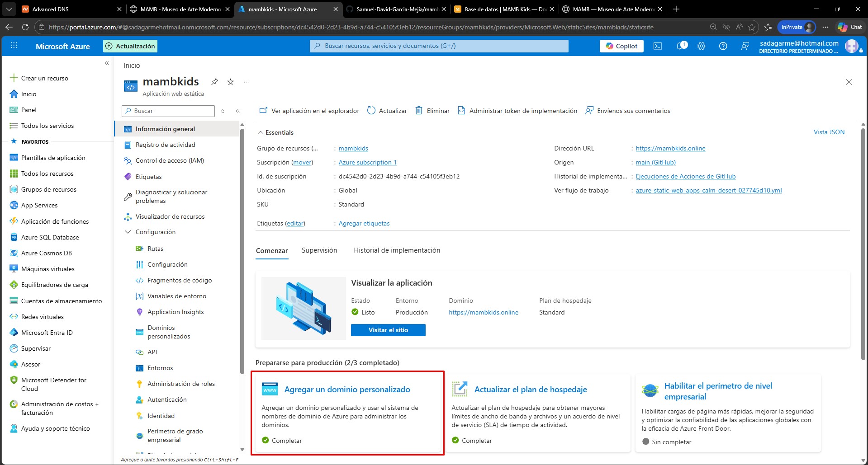Viewport: 868px width, 465px height.
Task: Switch to the Supervisión tab
Action: [319, 250]
